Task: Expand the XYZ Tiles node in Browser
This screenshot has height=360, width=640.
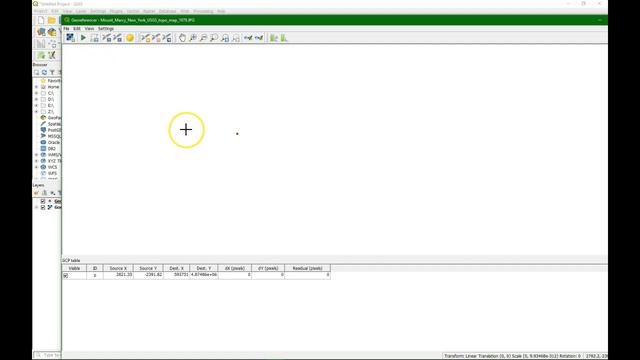Action: tap(36, 161)
